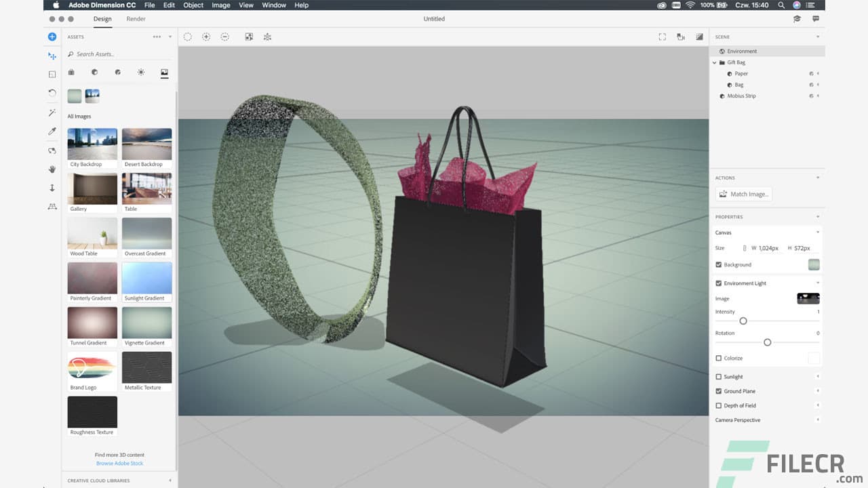Open the Camera Bookmarks icon above the canvas
The height and width of the screenshot is (488, 868).
(681, 37)
